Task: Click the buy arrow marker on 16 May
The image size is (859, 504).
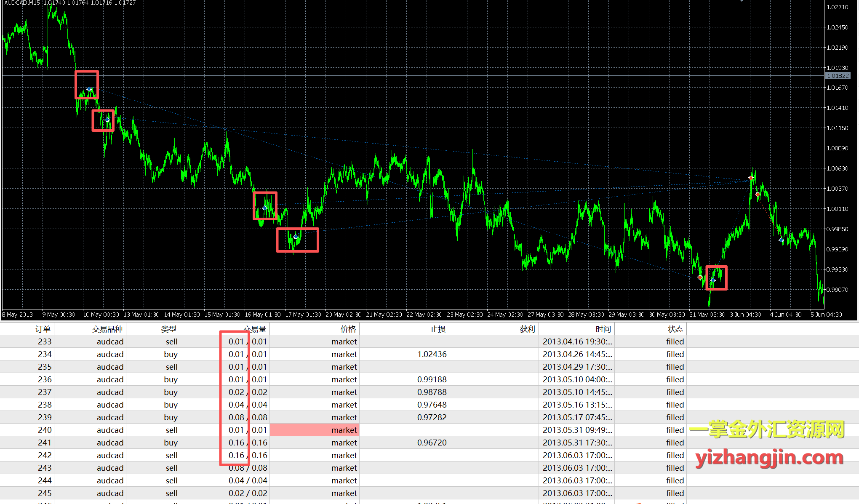Action: [x=265, y=208]
